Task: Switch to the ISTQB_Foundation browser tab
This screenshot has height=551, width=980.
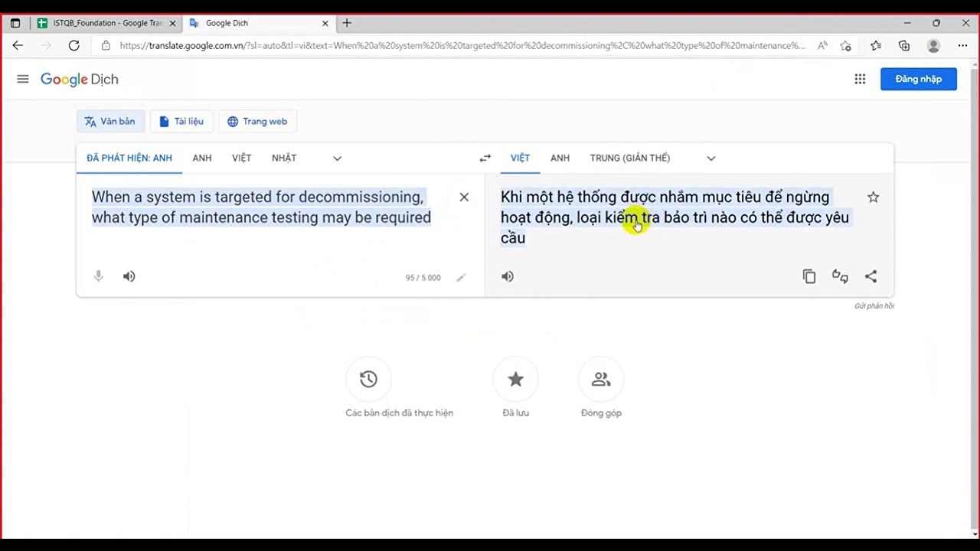Action: click(106, 23)
